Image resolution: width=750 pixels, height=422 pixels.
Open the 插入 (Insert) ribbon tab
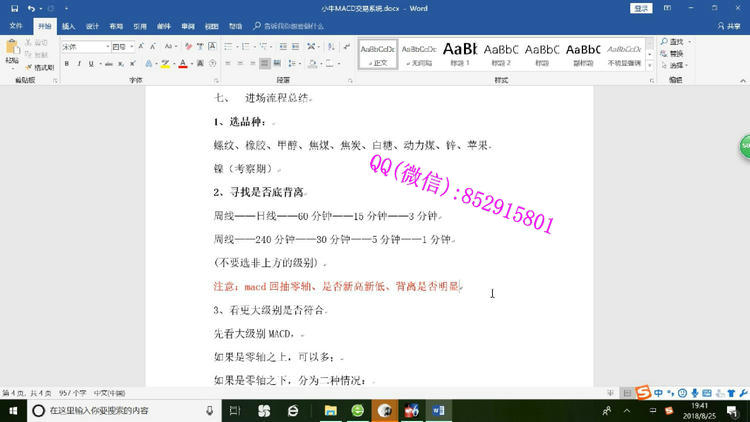pyautogui.click(x=68, y=26)
